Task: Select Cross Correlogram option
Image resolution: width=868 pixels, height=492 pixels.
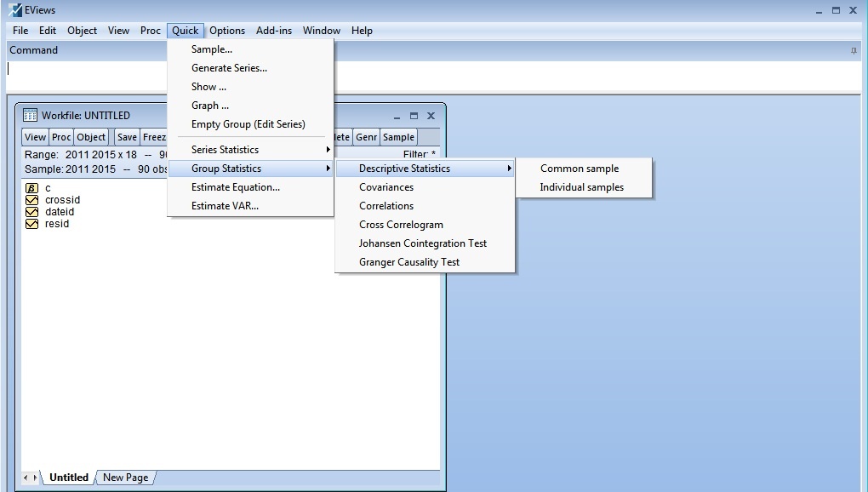Action: [x=425, y=225]
